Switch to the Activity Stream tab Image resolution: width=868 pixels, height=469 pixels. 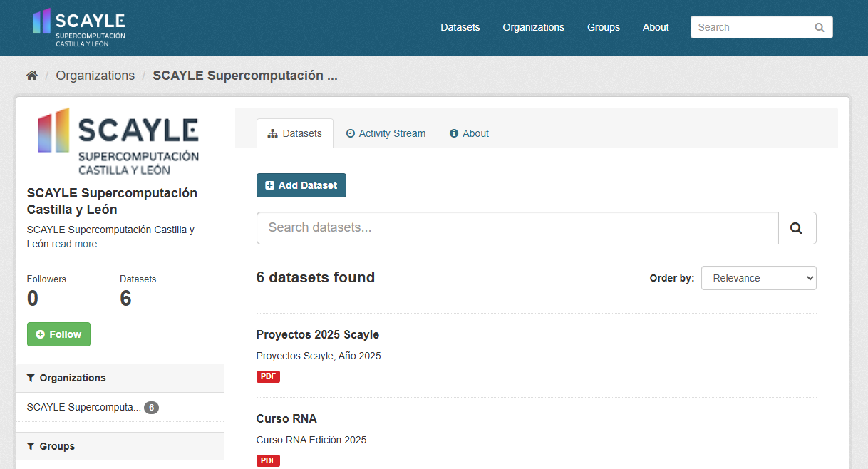pyautogui.click(x=386, y=133)
